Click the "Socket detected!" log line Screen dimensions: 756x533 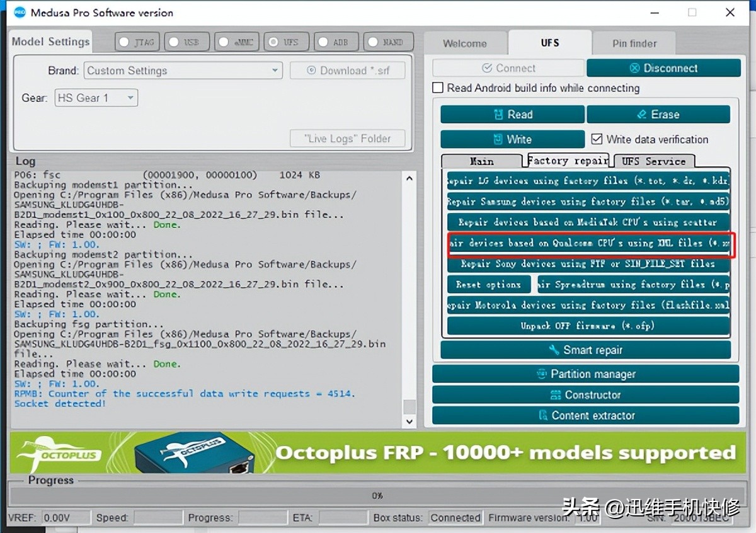tap(60, 404)
